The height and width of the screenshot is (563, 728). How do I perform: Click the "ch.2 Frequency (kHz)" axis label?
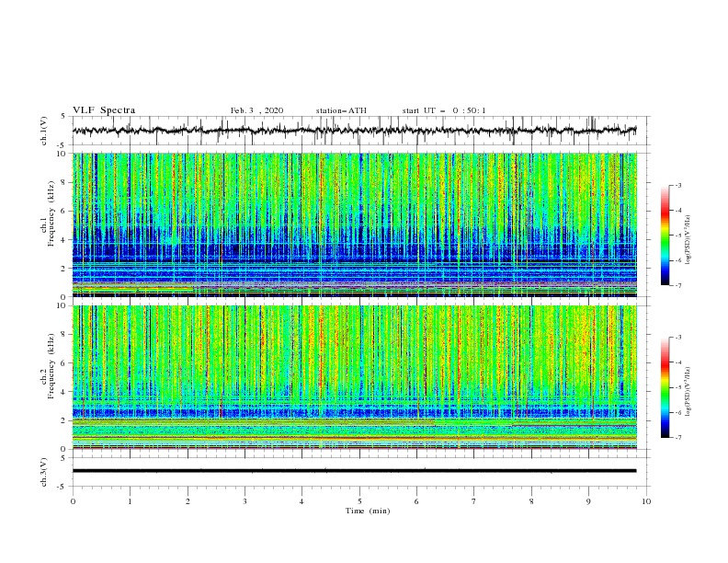pos(48,365)
